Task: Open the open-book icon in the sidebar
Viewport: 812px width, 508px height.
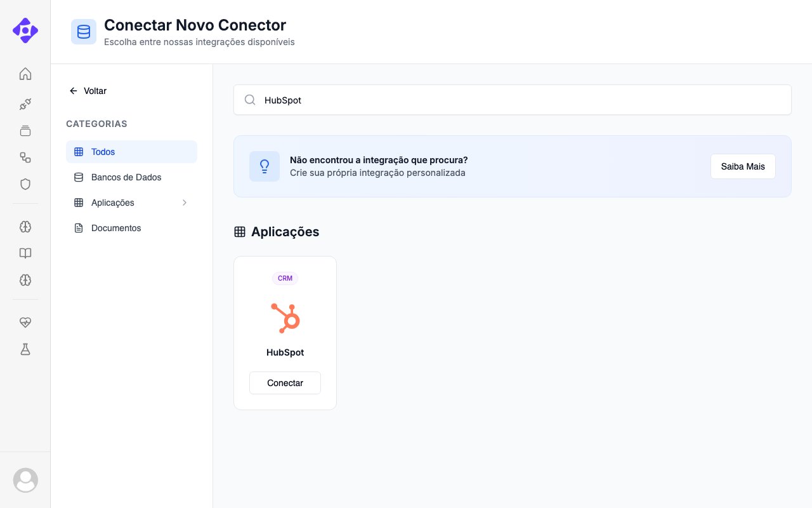Action: 25,253
